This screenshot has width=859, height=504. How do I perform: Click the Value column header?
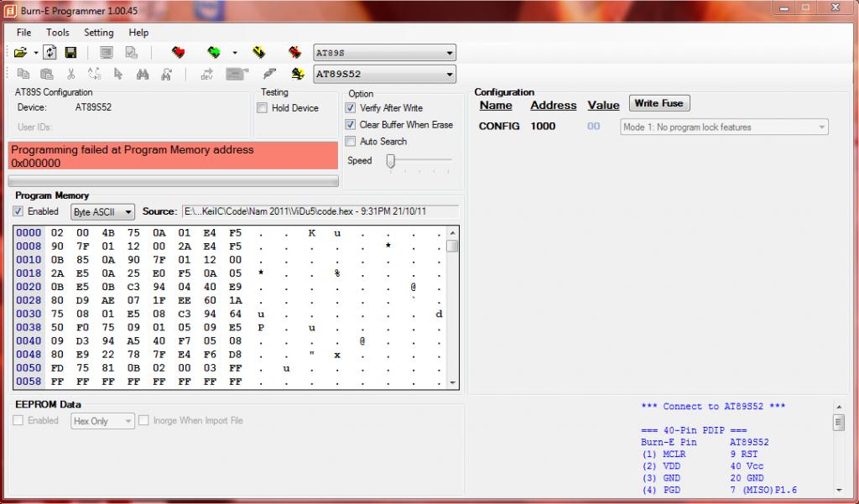tap(603, 105)
